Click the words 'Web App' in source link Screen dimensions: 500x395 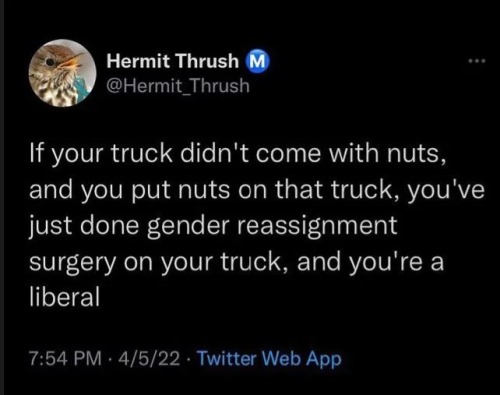(x=302, y=359)
